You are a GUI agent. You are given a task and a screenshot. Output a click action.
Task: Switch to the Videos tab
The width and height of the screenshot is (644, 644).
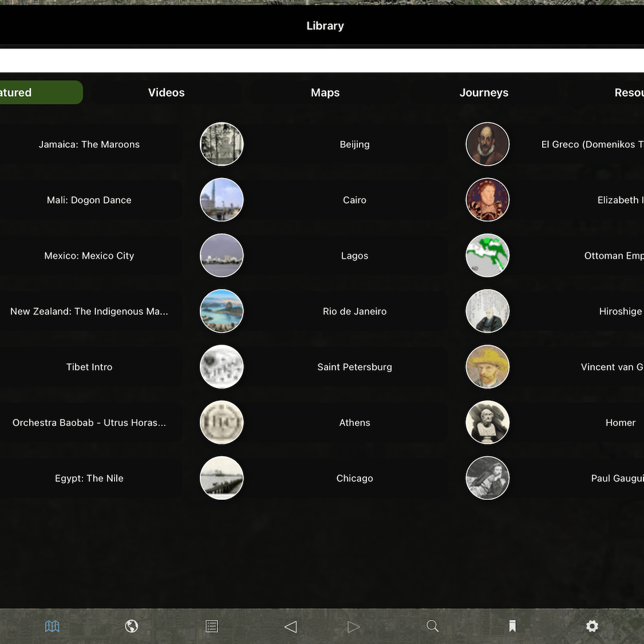point(166,92)
